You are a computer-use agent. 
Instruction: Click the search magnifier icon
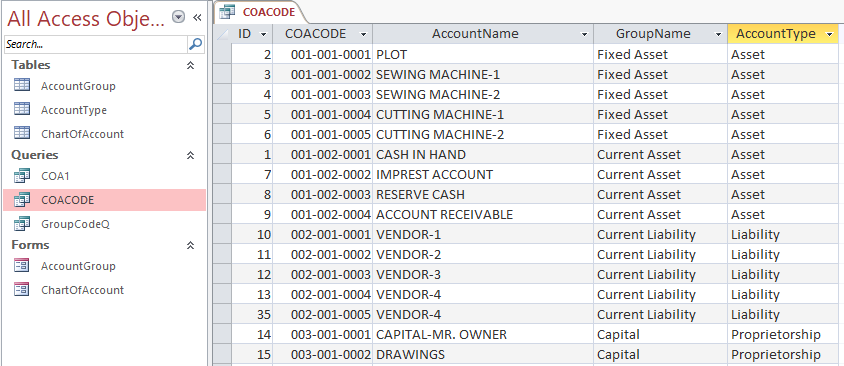pos(195,44)
